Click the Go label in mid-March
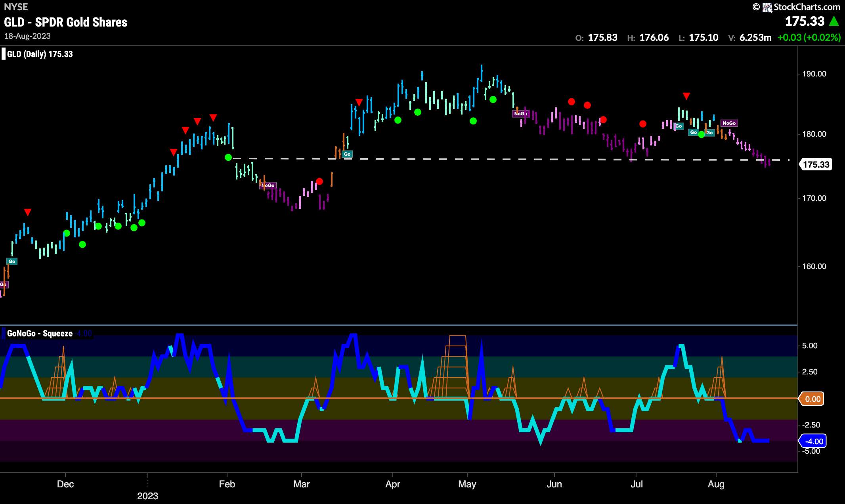 [347, 154]
